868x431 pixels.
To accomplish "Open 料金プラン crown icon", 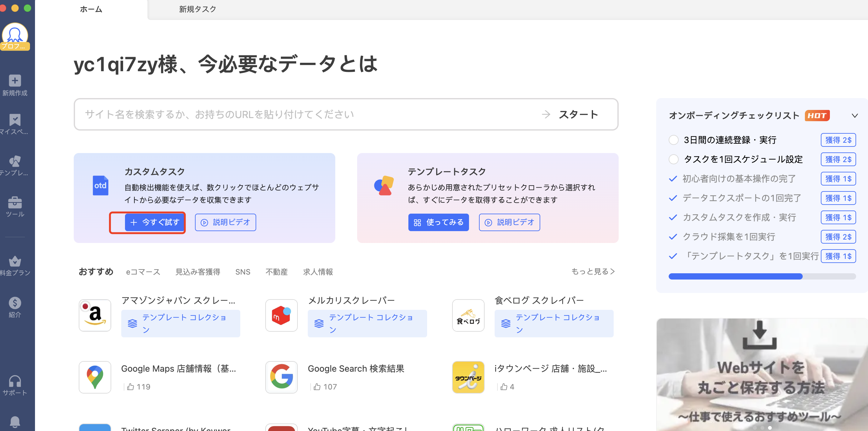I will 15,261.
